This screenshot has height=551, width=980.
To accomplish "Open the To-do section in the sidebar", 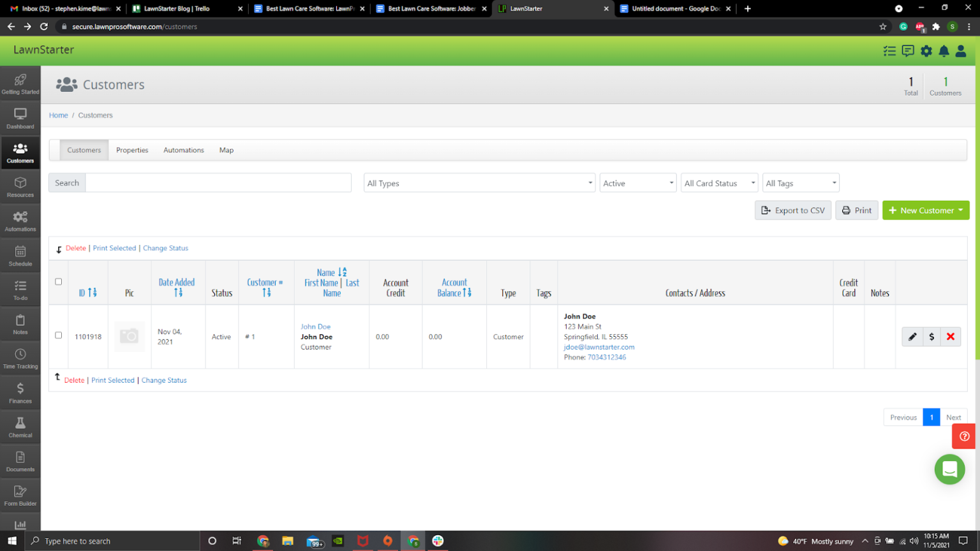I will (20, 290).
